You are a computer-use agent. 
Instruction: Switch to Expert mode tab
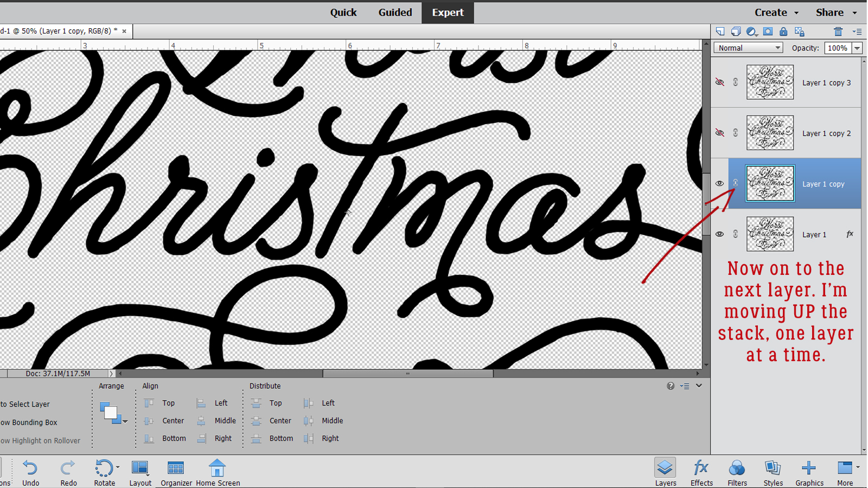(448, 12)
